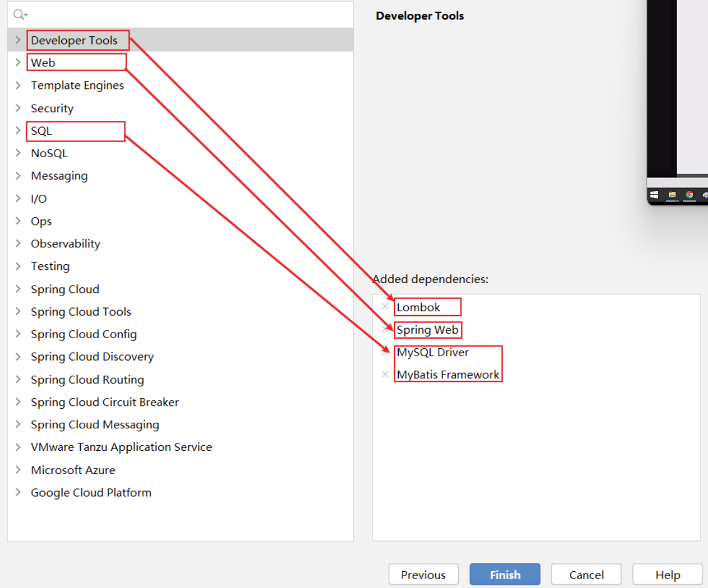Screen dimensions: 708x588
Task: Open Chrome icon in thumbnail taskbar
Action: [689, 195]
